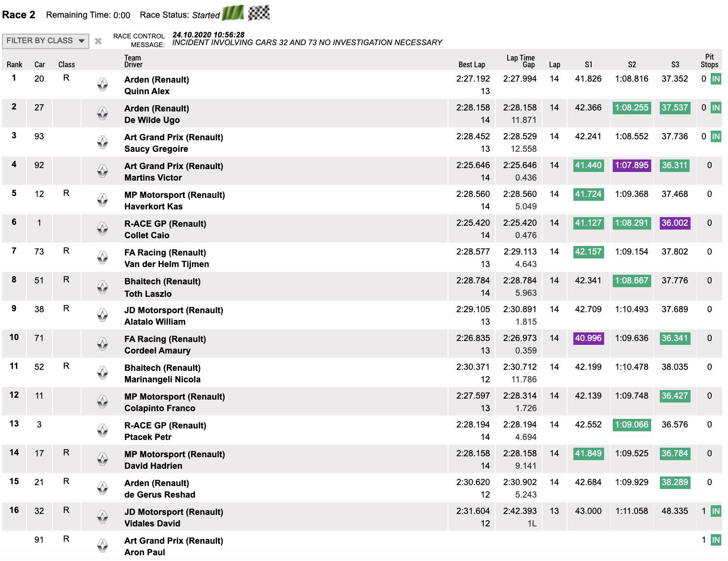
Task: Click the Renault logo in de Gerus Reshad's row
Action: [x=102, y=488]
